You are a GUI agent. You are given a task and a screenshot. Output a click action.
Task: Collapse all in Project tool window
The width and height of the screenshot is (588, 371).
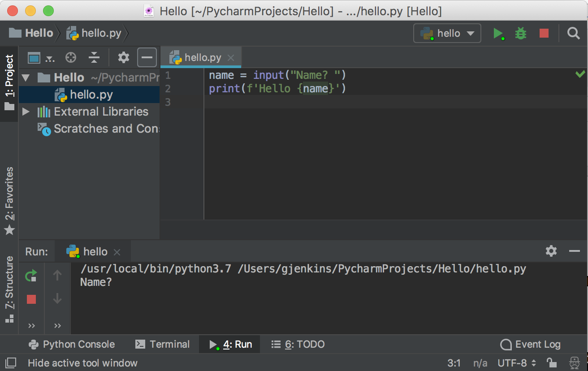tap(94, 57)
